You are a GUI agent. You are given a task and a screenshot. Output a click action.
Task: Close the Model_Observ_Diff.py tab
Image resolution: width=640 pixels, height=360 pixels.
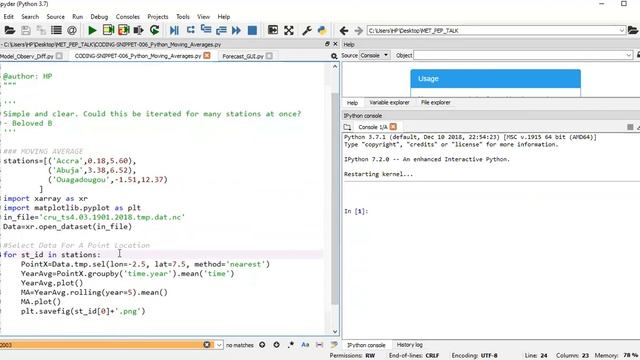pos(59,56)
